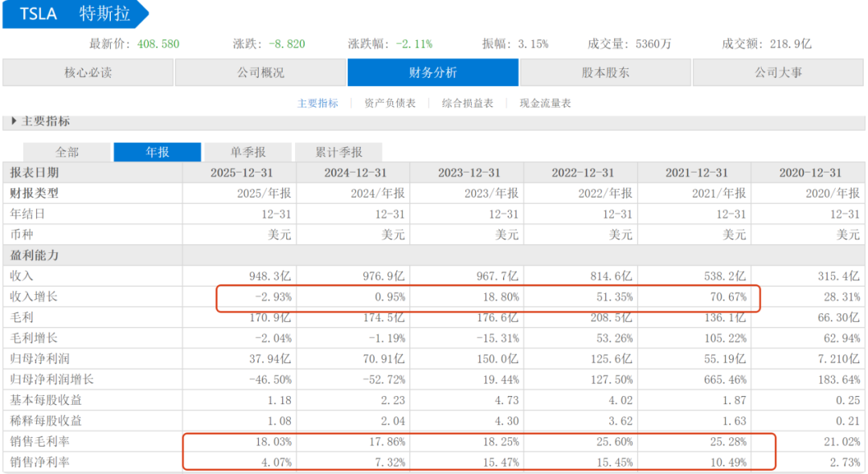Open the 股本股东 tab

605,72
